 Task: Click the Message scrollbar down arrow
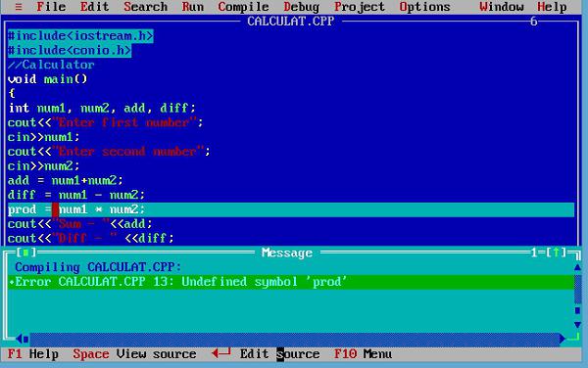coord(577,325)
